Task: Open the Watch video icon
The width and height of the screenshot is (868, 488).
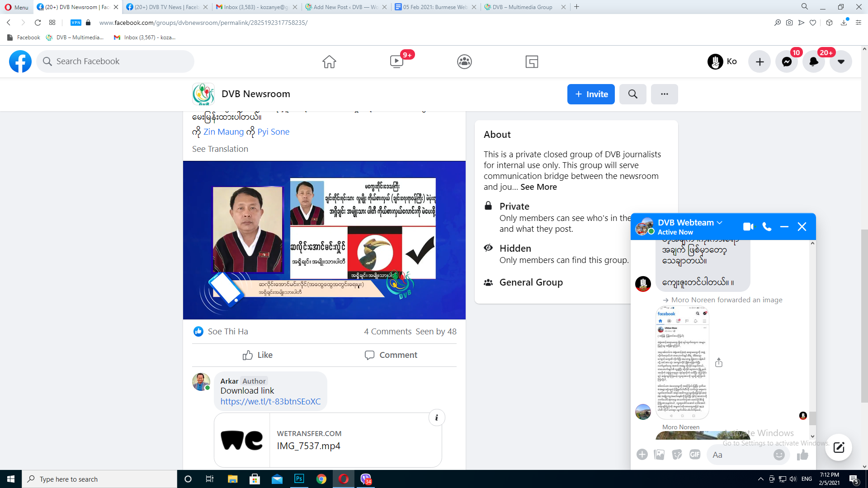Action: 396,61
